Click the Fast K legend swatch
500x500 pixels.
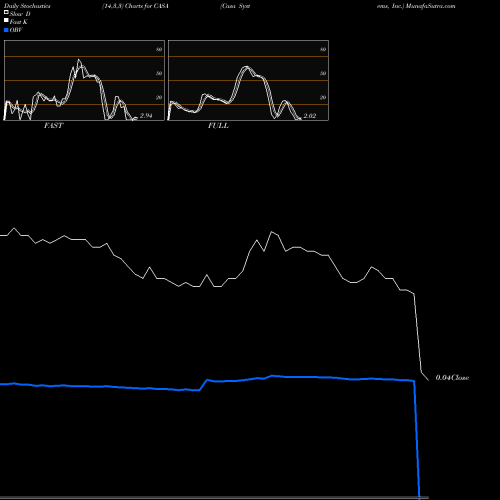tap(6, 21)
